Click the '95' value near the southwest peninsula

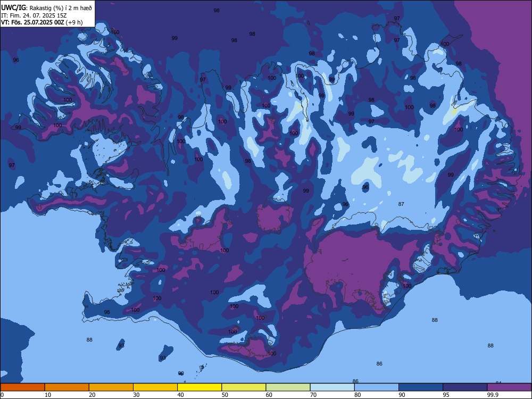(107, 312)
